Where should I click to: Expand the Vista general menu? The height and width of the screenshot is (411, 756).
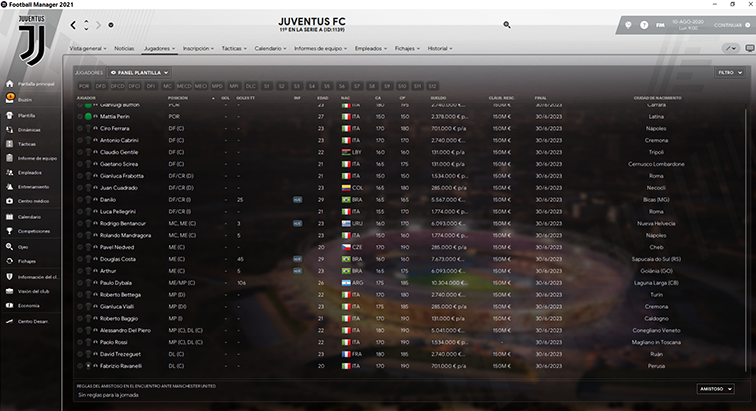coord(88,48)
